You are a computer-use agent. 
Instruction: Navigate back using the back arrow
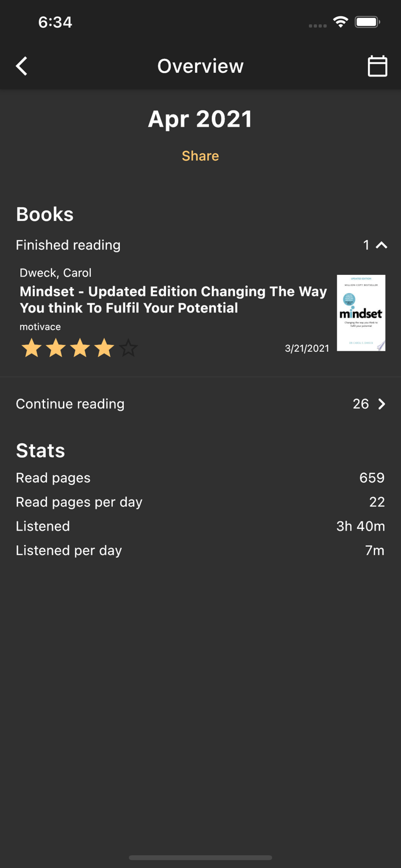(21, 66)
